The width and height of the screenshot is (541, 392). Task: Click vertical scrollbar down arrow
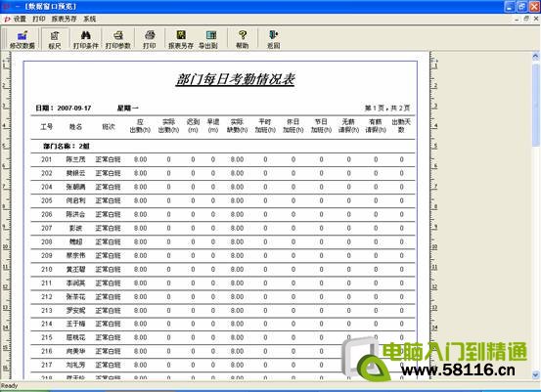(x=535, y=374)
